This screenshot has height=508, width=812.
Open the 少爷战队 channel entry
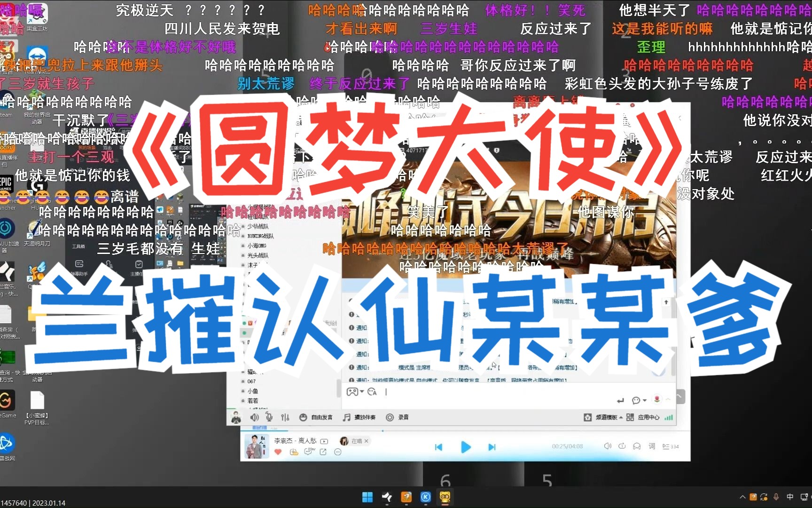[x=258, y=226]
